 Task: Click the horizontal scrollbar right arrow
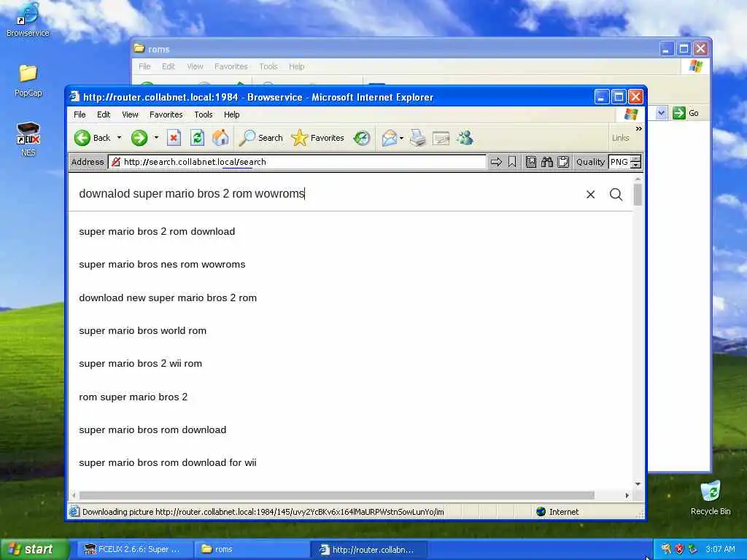(x=627, y=495)
